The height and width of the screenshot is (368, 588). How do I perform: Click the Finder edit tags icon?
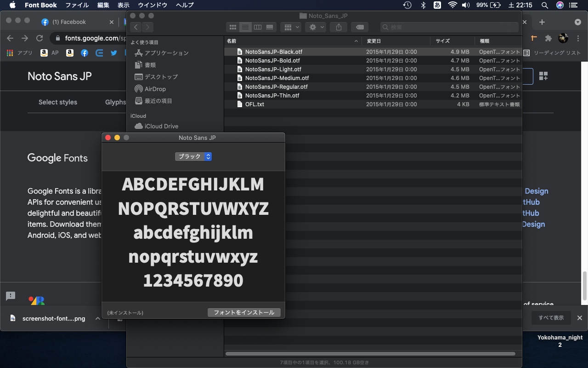coord(360,27)
